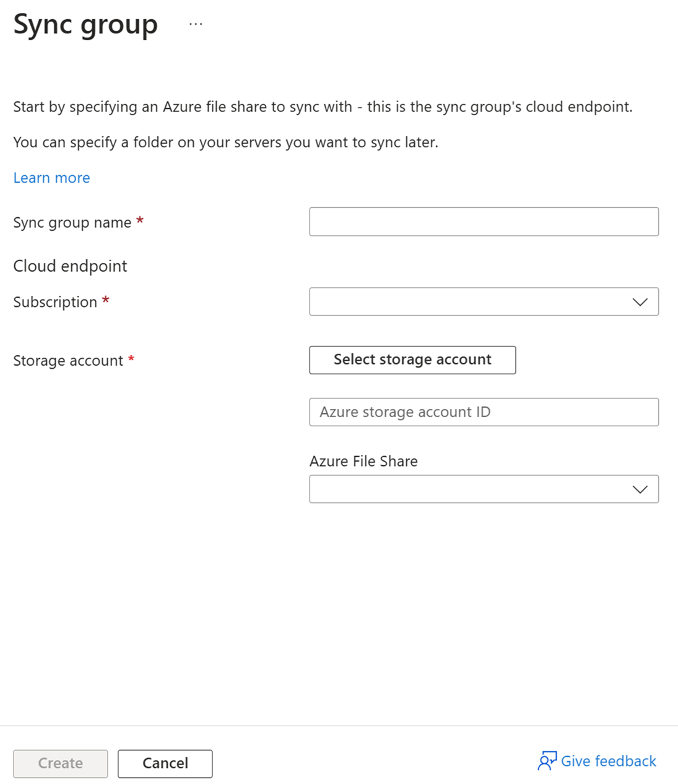Click the Give feedback speech-bubble icon
This screenshot has width=678, height=784.
pos(545,762)
